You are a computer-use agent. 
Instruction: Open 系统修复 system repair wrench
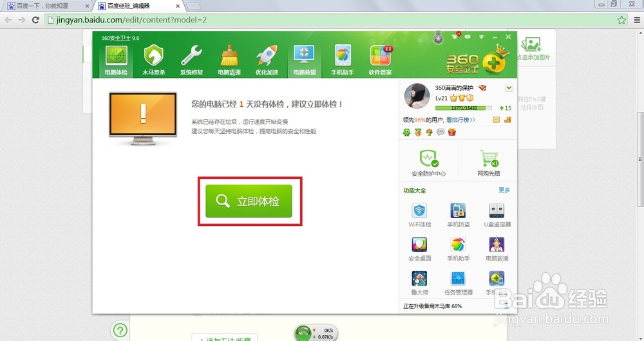click(191, 60)
